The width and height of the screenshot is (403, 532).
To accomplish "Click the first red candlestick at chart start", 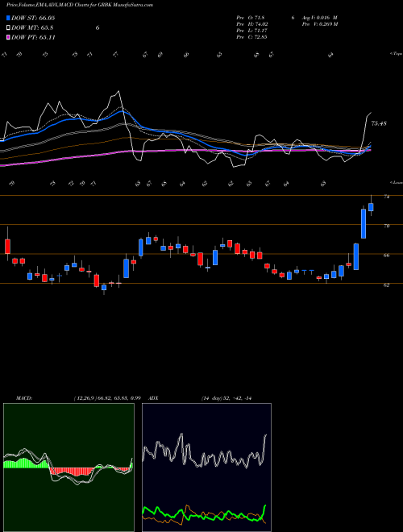I will [x=7, y=247].
